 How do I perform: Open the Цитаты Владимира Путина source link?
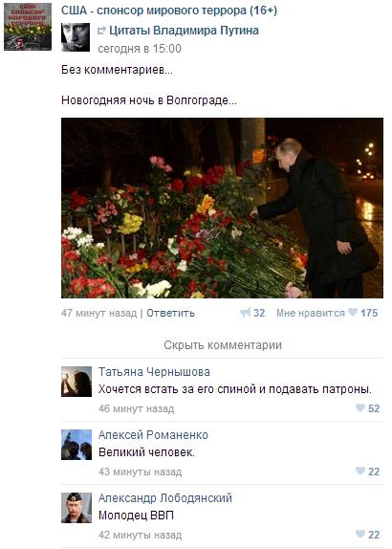(185, 31)
